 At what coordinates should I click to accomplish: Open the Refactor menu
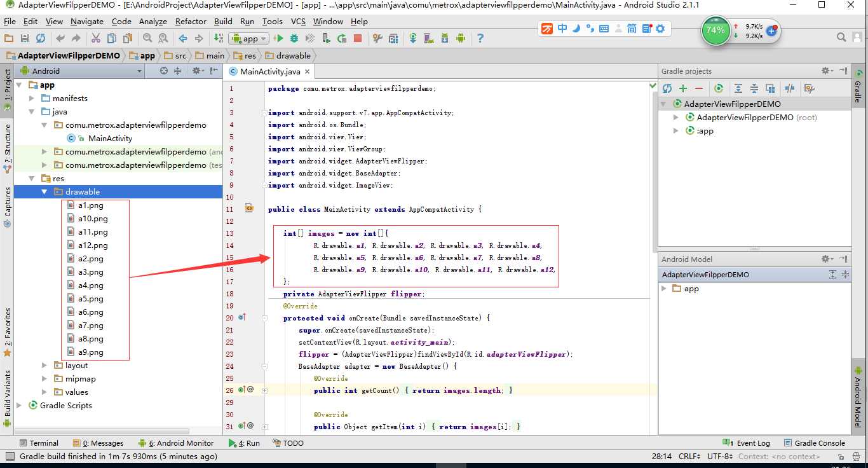coord(191,21)
